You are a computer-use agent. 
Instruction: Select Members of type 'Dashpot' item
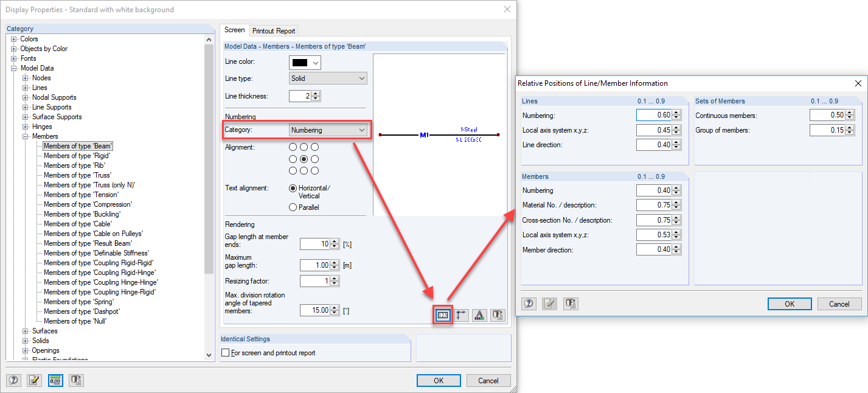pos(82,311)
